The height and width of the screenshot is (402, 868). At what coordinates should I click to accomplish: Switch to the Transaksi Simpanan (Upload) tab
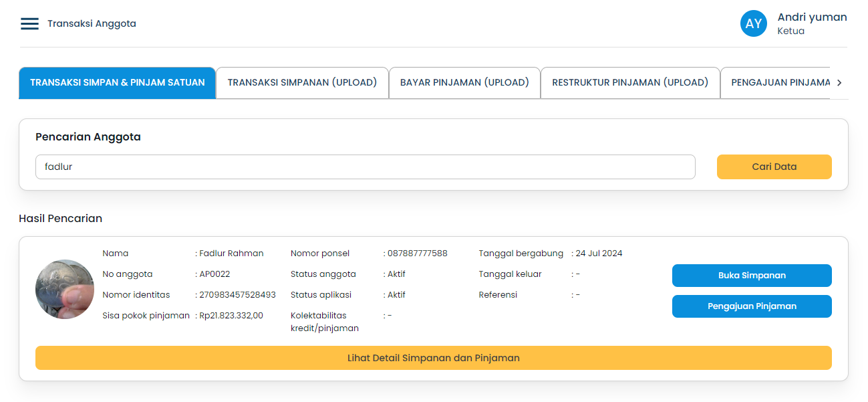pyautogui.click(x=302, y=82)
